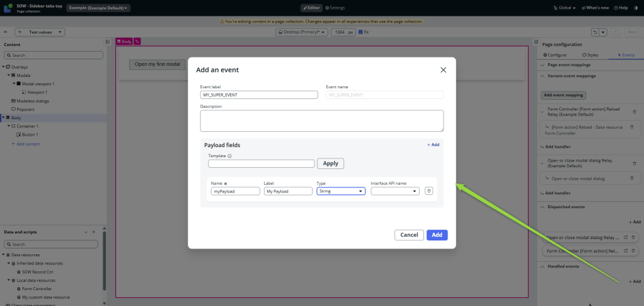This screenshot has width=644, height=306.
Task: Open the Global menu
Action: pos(565,8)
